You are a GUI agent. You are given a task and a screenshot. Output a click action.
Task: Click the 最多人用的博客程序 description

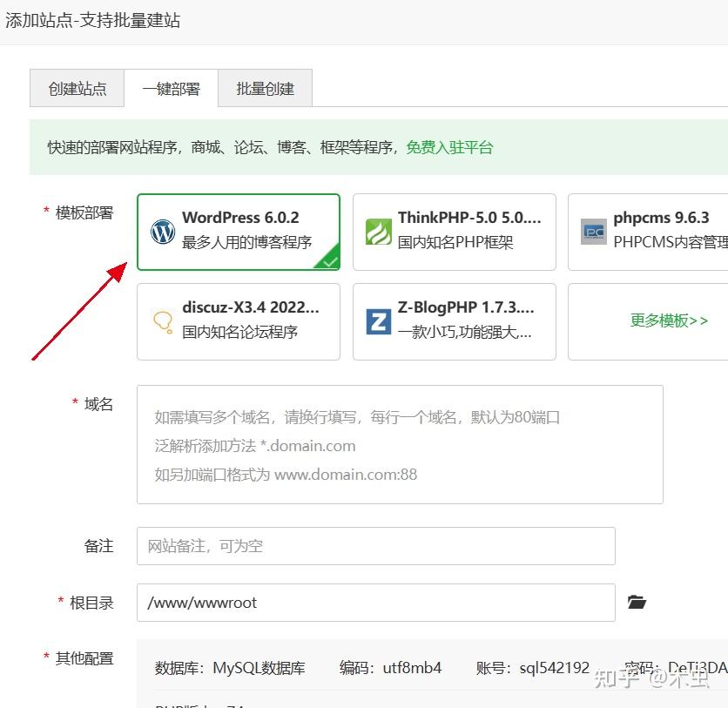click(246, 242)
